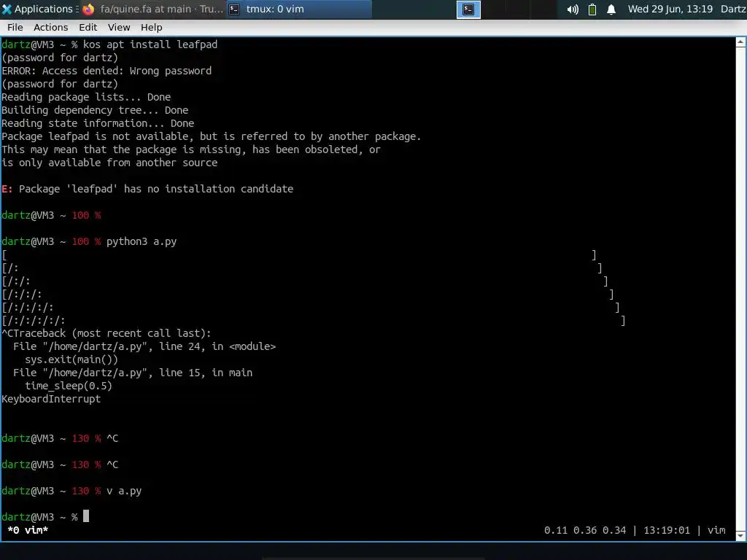Open the Help menu
747x560 pixels.
(x=152, y=28)
